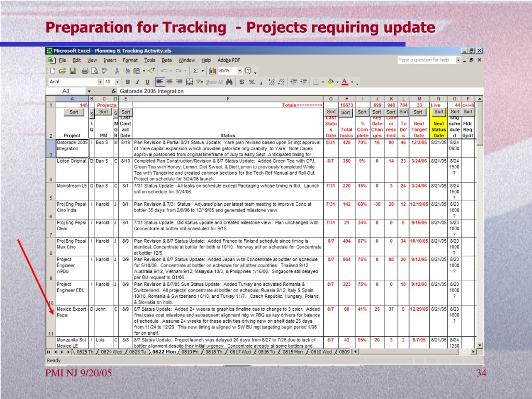Open the Borders dropdown arrow
532x399 pixels.
323,82
